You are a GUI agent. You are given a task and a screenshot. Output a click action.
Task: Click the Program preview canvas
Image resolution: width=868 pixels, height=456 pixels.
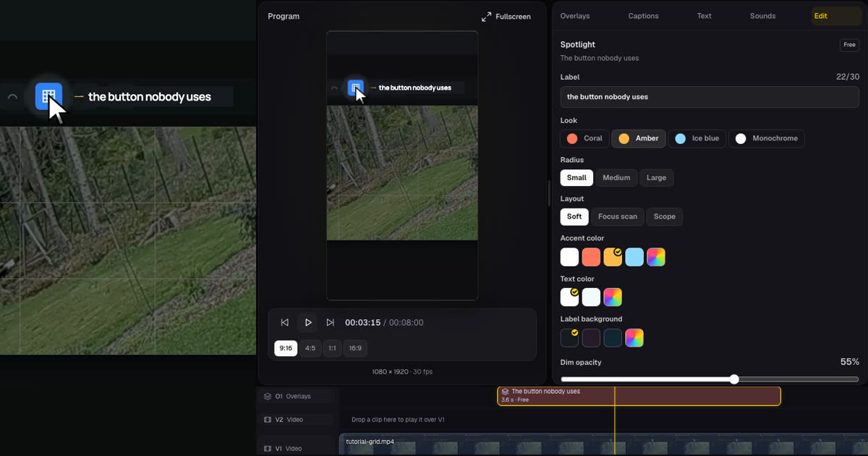click(402, 165)
